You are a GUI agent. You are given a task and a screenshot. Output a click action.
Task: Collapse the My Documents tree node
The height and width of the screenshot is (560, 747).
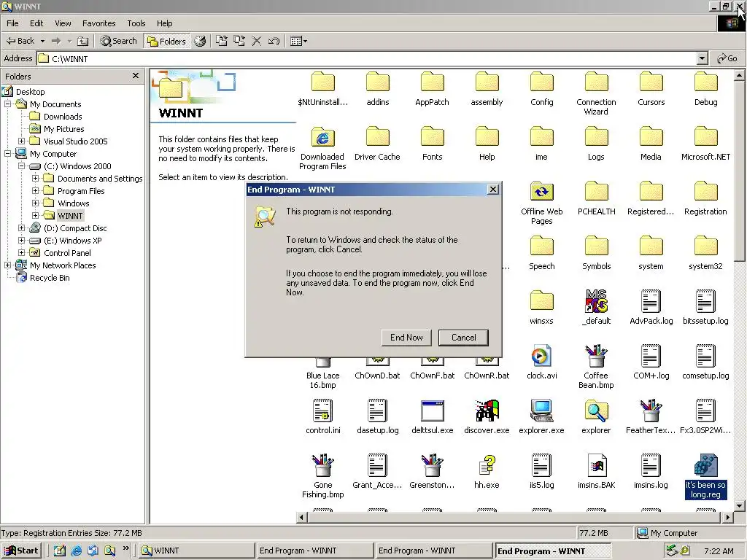pos(7,104)
